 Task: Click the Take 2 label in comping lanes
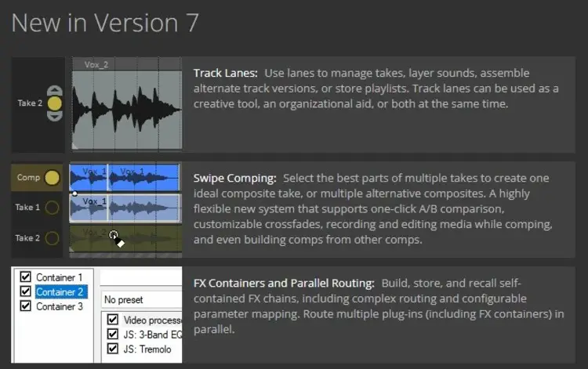tap(27, 238)
